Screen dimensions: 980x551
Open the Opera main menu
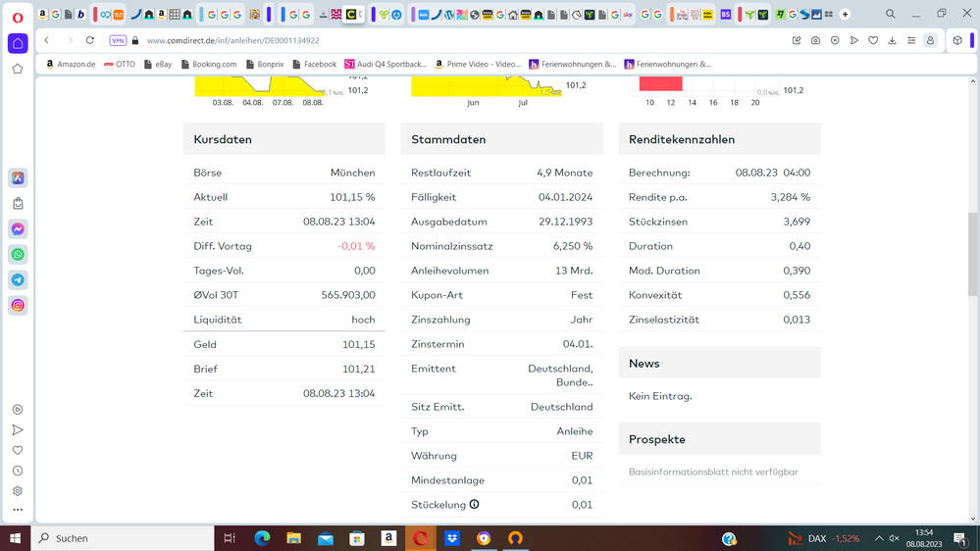point(18,15)
